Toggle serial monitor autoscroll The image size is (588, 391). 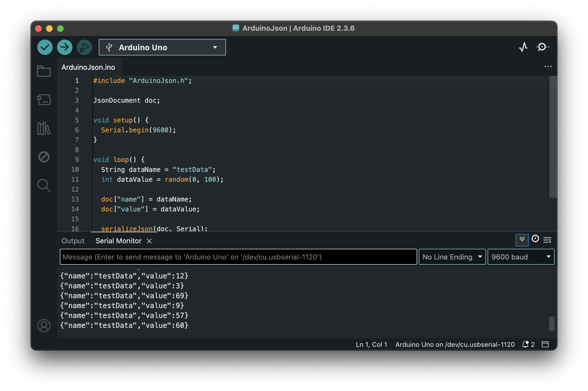coord(522,240)
